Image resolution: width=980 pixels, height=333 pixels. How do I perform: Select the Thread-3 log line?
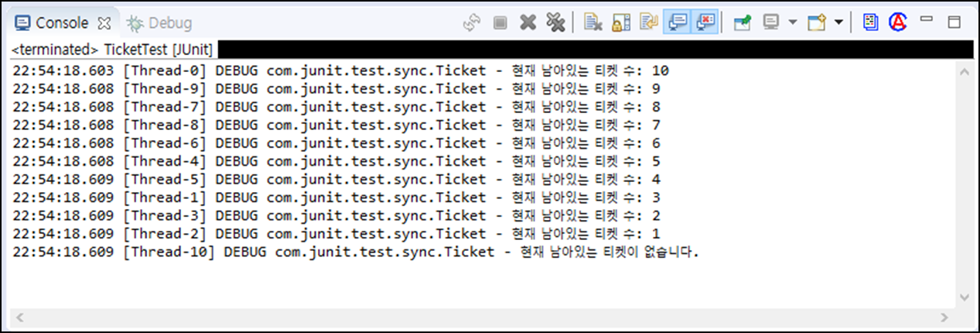(x=336, y=215)
